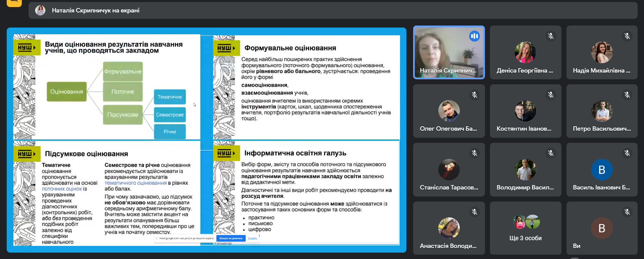Click the bold самооцінювання line on the slide

265,85
